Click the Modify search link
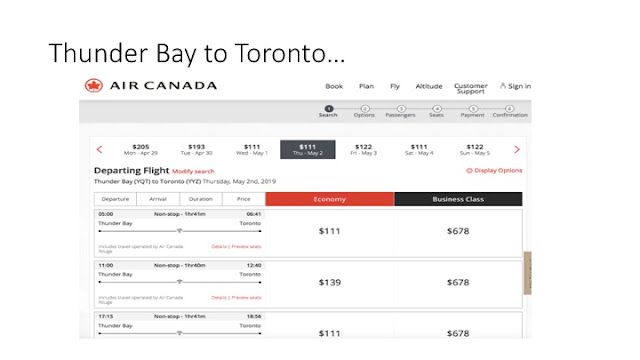 point(193,171)
